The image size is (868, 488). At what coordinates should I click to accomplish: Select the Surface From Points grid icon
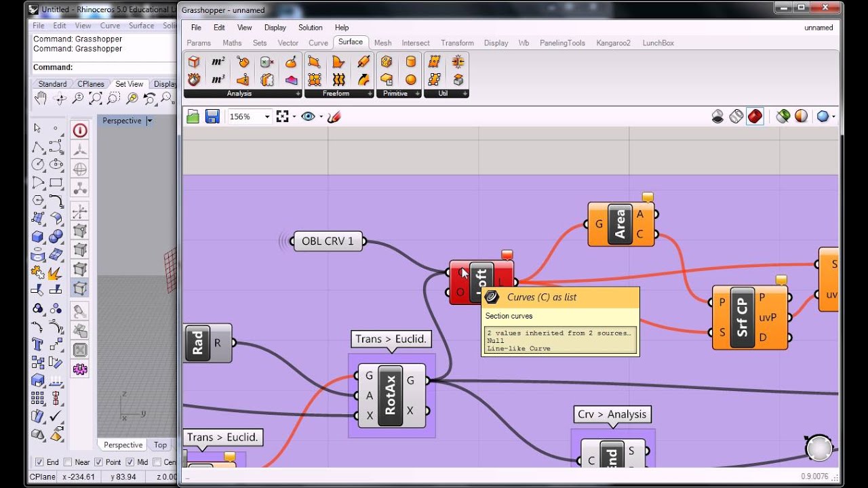(x=314, y=79)
